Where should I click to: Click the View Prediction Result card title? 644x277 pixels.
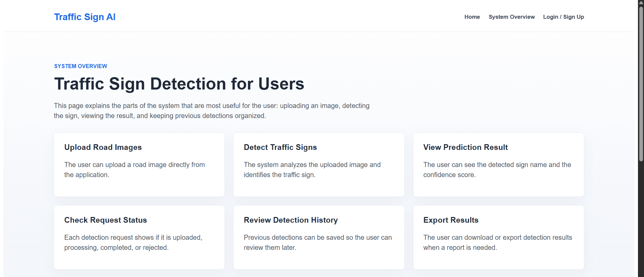465,147
